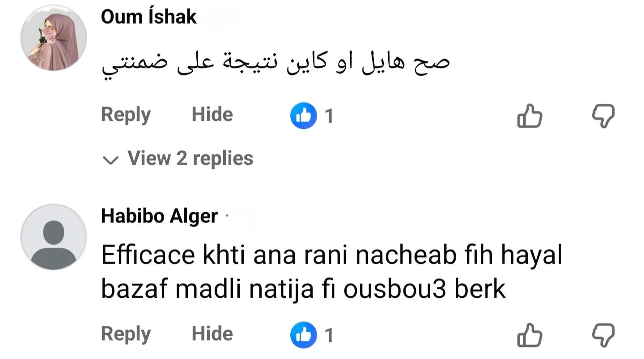This screenshot has height=359, width=644.
Task: Dislike Oum Íshak's comment with thumbs down
Action: (x=603, y=116)
